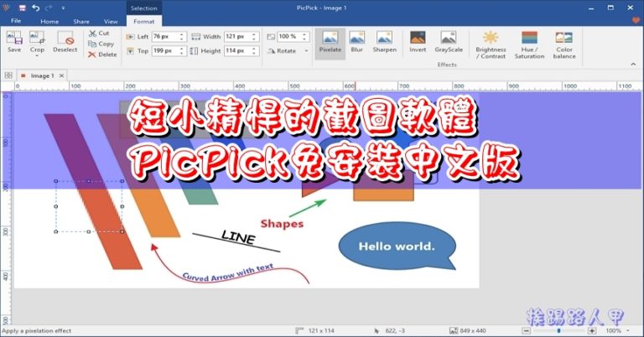Open the 100 % scale dropdown
The width and height of the screenshot is (644, 337).
[x=305, y=37]
